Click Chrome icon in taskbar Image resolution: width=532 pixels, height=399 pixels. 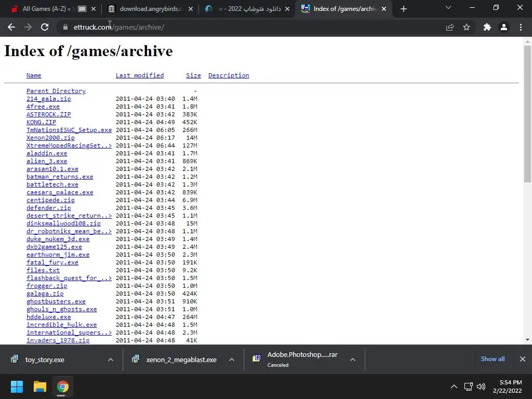pyautogui.click(x=62, y=387)
